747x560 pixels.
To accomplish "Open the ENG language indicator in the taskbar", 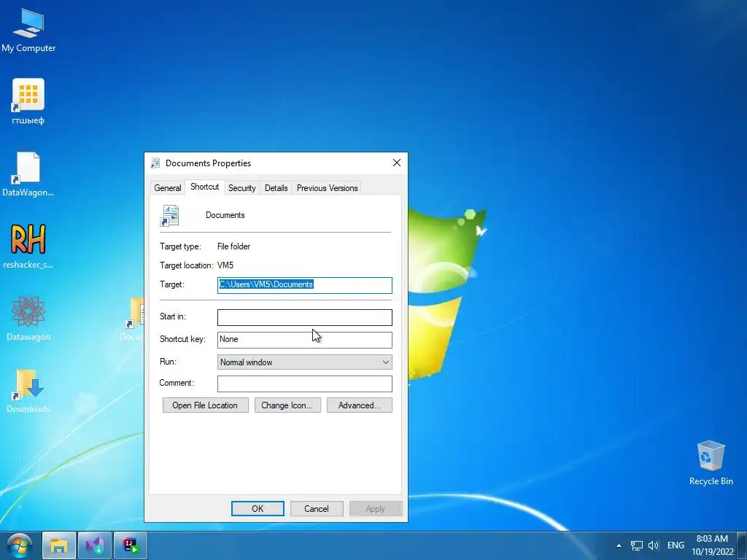I will coord(676,545).
